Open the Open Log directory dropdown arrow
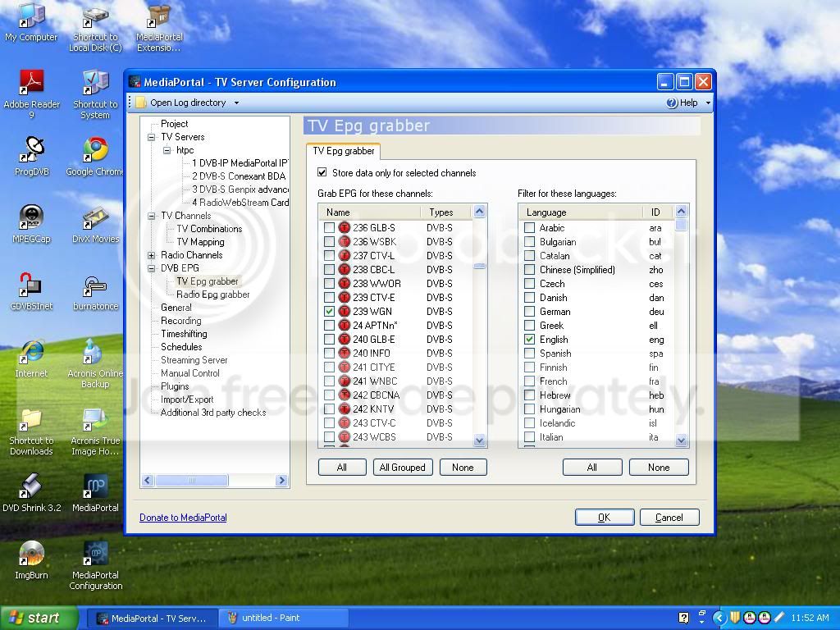Screen dimensions: 840x630 point(236,103)
